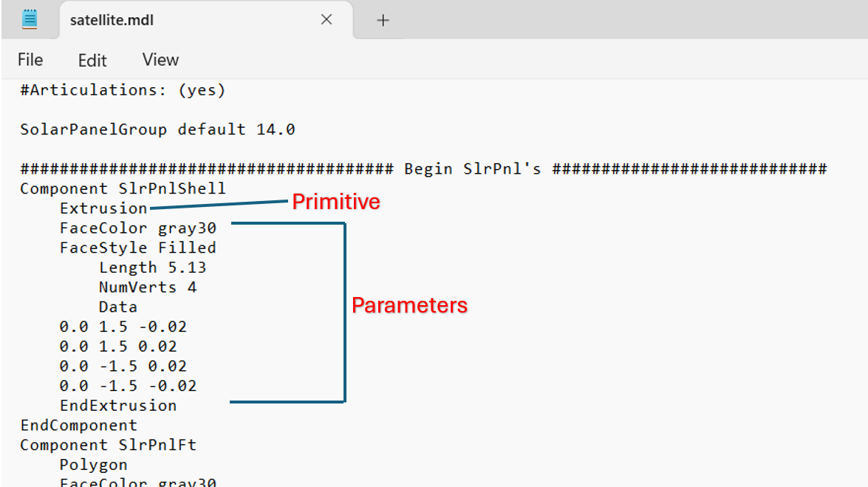The height and width of the screenshot is (487, 868).
Task: Open the View menu
Action: click(160, 59)
